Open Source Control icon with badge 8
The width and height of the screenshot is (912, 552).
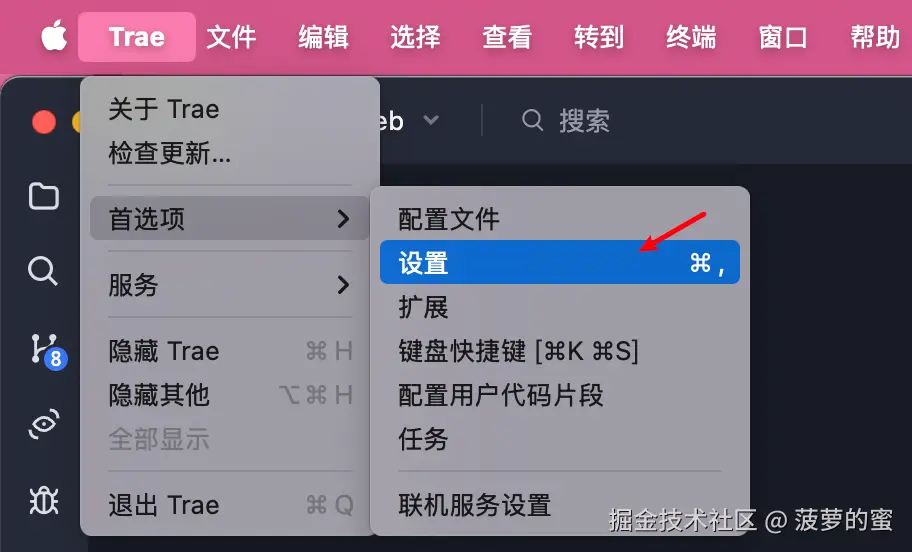tap(48, 351)
